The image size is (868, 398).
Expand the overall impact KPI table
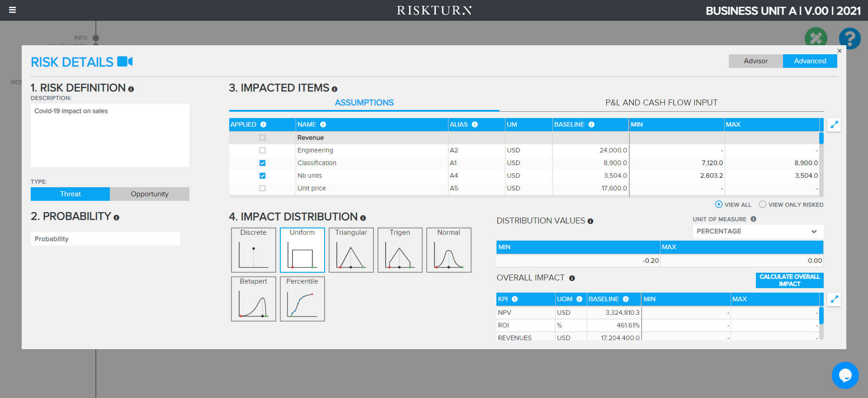point(834,299)
